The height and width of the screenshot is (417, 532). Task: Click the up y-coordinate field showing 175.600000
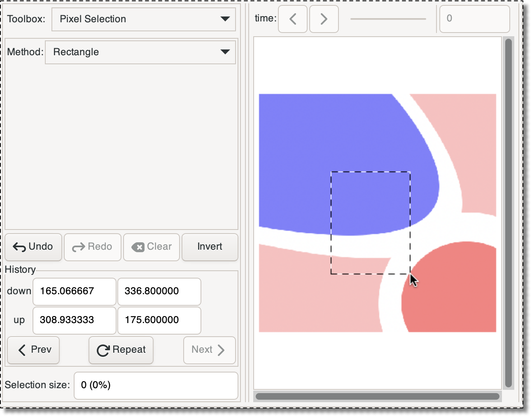[x=159, y=320]
